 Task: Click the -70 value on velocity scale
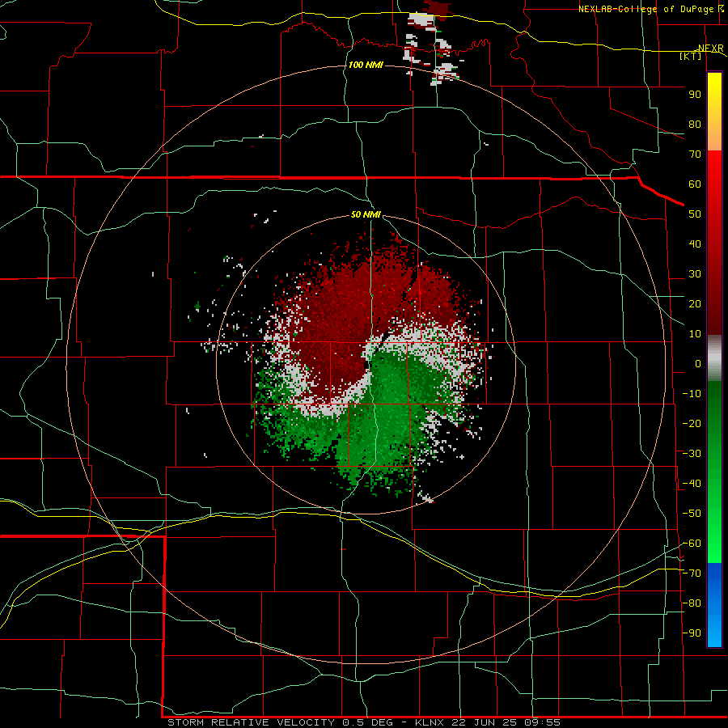(692, 574)
